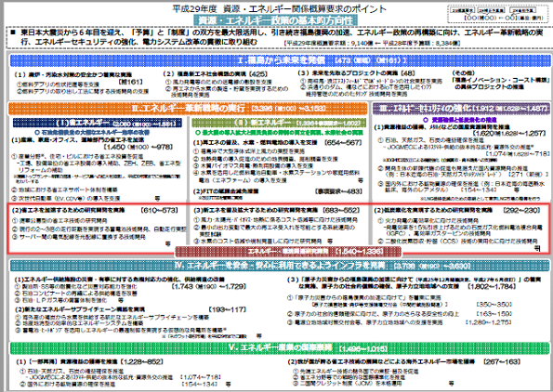
Task: Click the green heading 'Ⅴ.エネルギー産業の国際展開'
Action: (x=280, y=348)
